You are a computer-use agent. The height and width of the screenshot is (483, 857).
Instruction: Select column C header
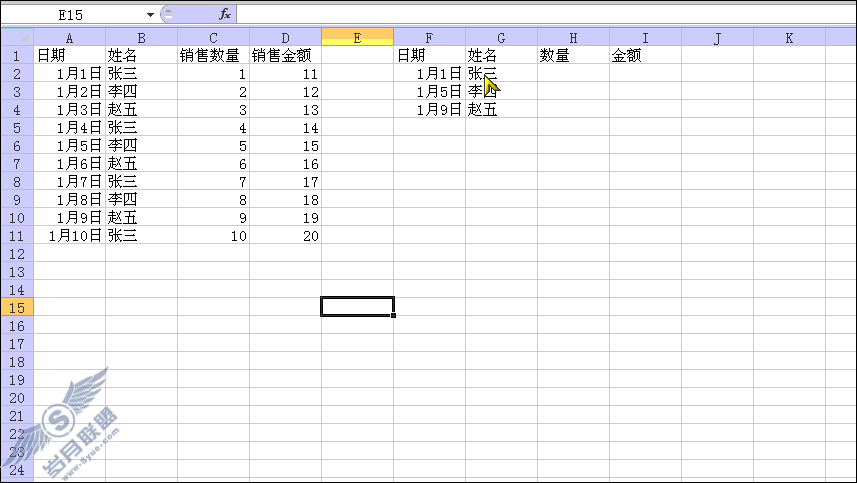(214, 38)
